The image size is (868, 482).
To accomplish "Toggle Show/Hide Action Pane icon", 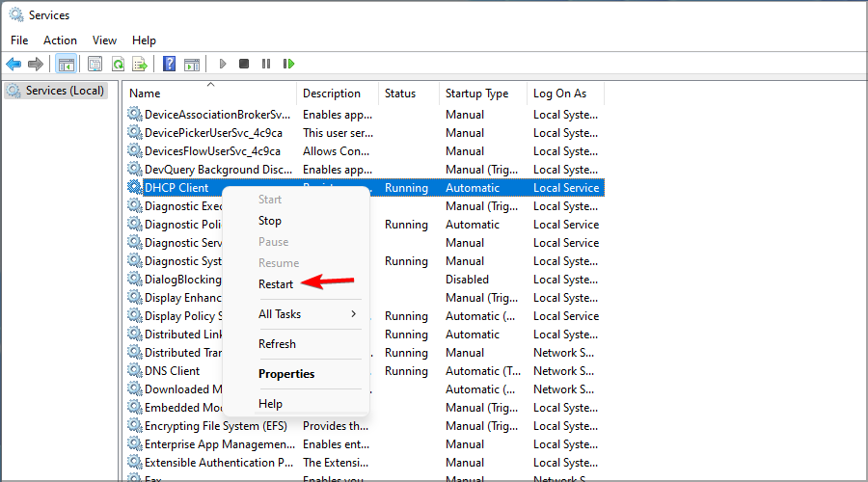I will click(192, 65).
